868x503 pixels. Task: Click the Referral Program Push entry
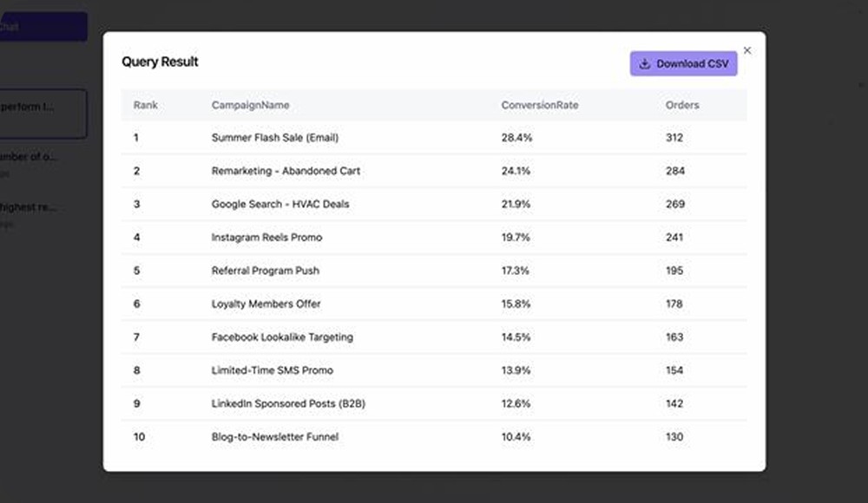pos(265,271)
